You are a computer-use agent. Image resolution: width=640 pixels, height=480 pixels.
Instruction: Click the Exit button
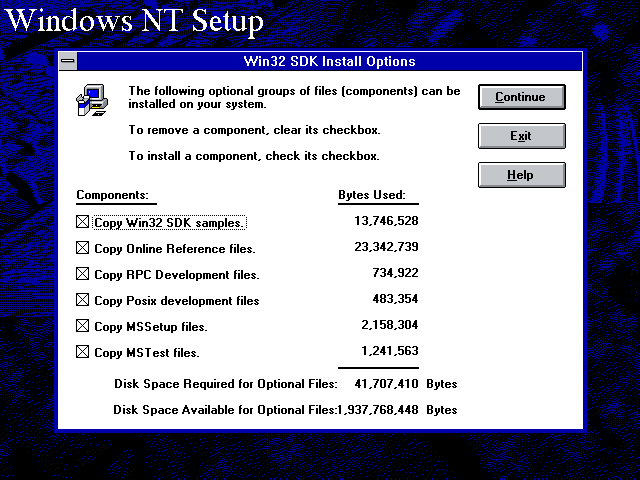point(522,136)
